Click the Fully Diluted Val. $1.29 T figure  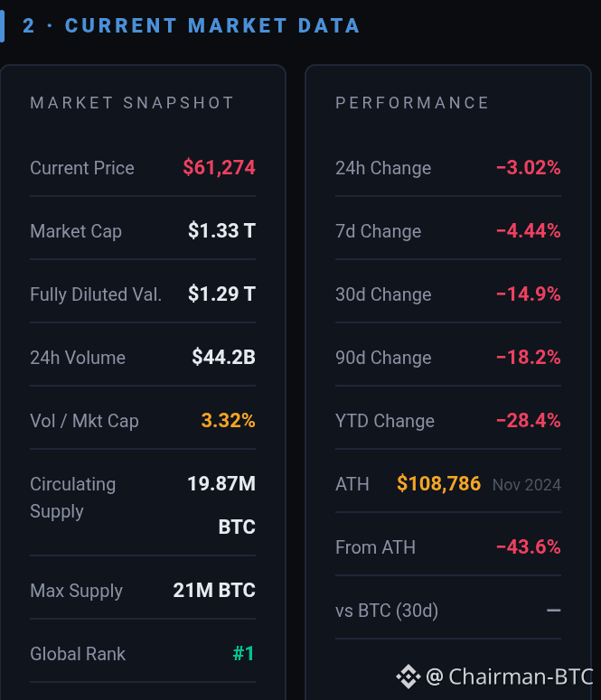[221, 294]
